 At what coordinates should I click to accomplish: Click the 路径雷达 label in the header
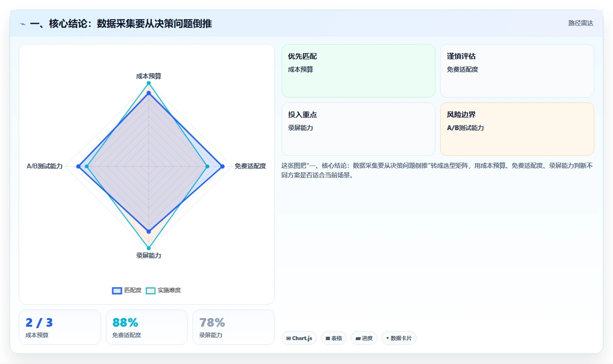[581, 23]
